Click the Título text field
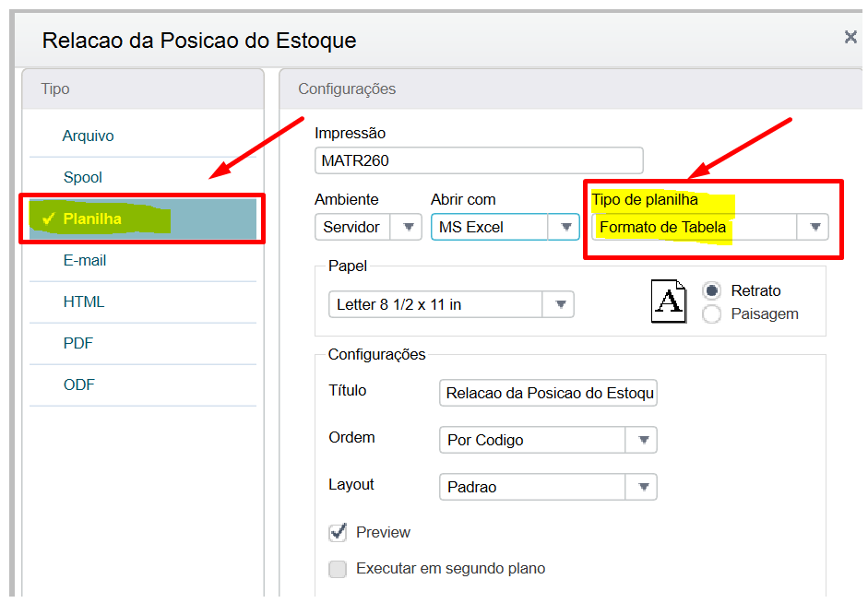This screenshot has width=868, height=603. 548,393
